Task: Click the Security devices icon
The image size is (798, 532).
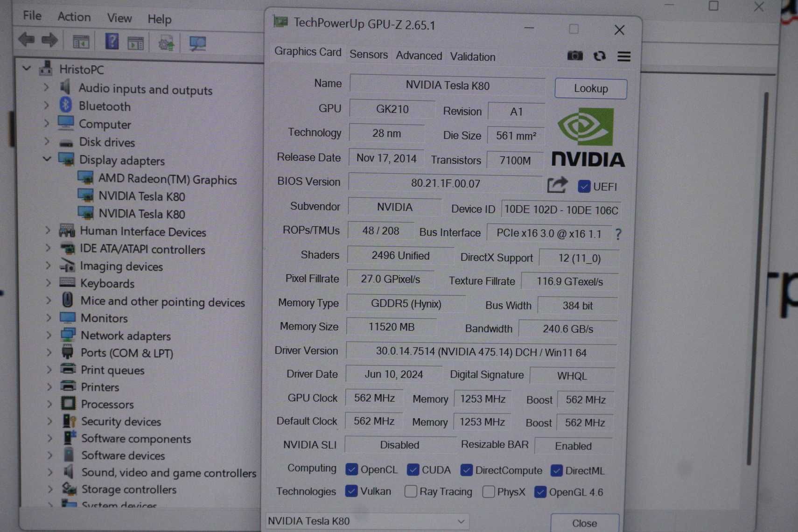Action: pos(69,421)
